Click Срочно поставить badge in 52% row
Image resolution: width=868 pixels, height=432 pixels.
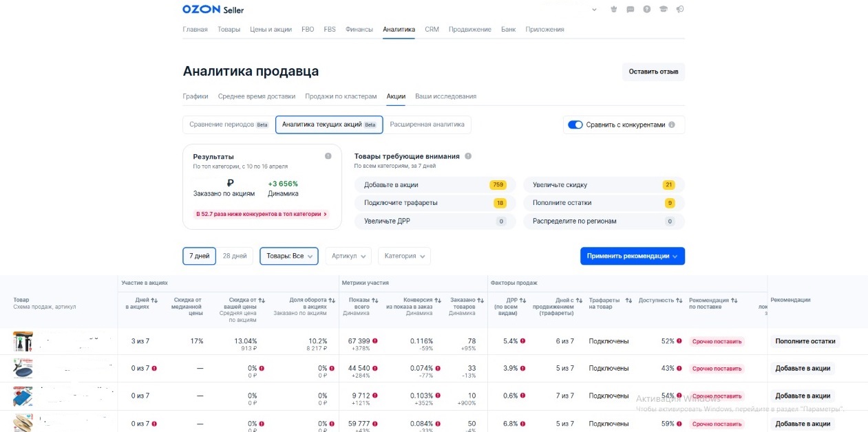coord(717,341)
